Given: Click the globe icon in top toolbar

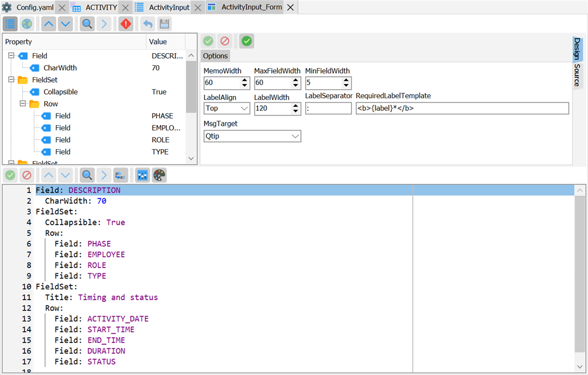Looking at the screenshot, I should (x=27, y=24).
